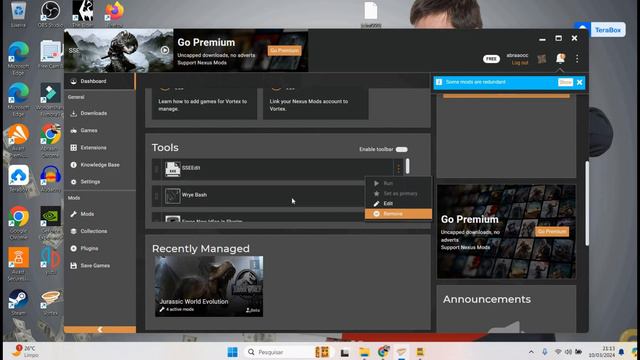Click Show on redundant mods notification
This screenshot has height=360, width=640.
click(x=565, y=82)
